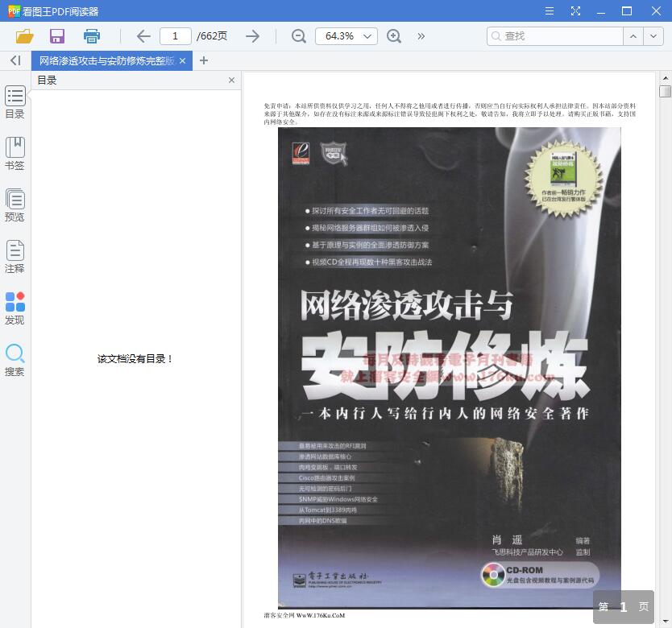Click the zoom in magnifier control
The image size is (672, 628).
click(394, 36)
